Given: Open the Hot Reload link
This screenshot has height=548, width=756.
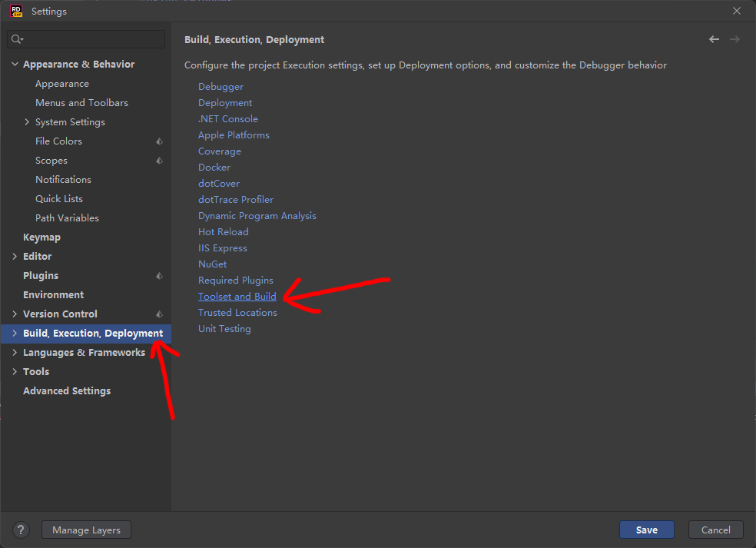Looking at the screenshot, I should tap(224, 232).
